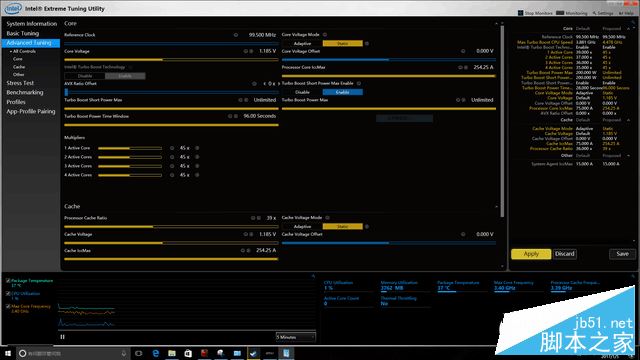Click the tuning panel vertical scrollbar
The image size is (640, 360).
click(502, 122)
